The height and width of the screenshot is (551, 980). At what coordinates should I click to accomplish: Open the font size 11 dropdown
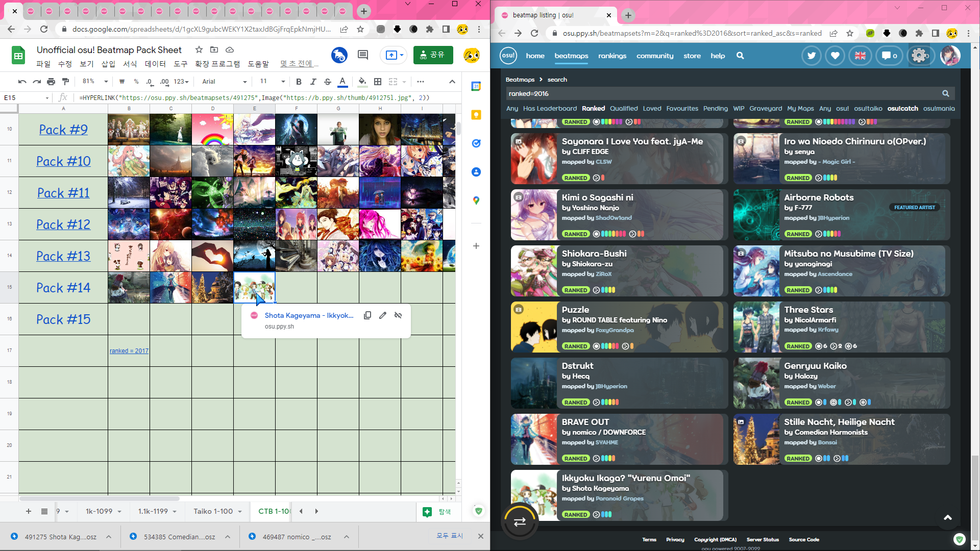273,82
